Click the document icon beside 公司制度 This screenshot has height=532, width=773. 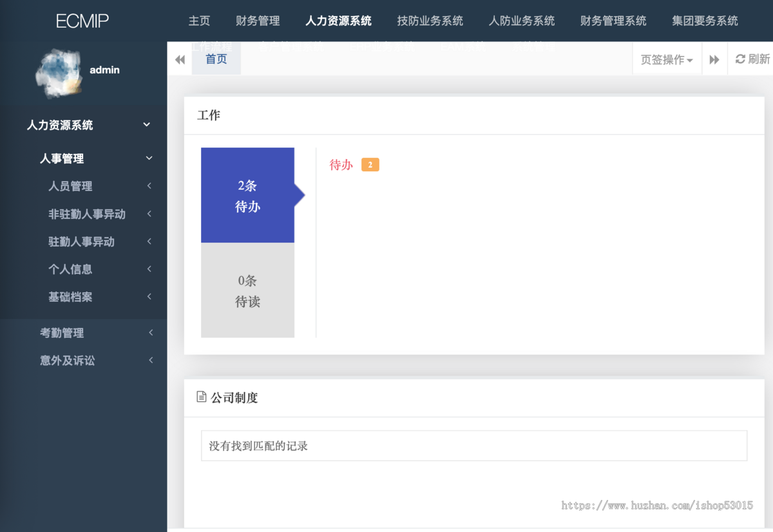202,397
